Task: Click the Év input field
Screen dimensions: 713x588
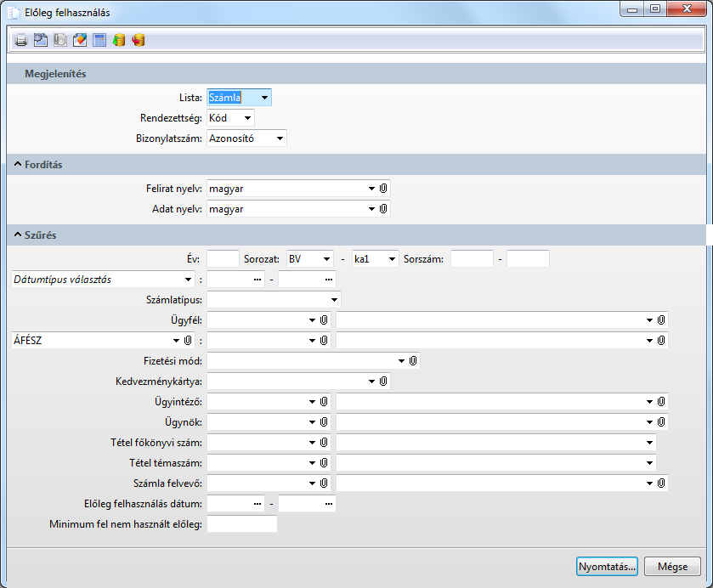Action: [223, 259]
